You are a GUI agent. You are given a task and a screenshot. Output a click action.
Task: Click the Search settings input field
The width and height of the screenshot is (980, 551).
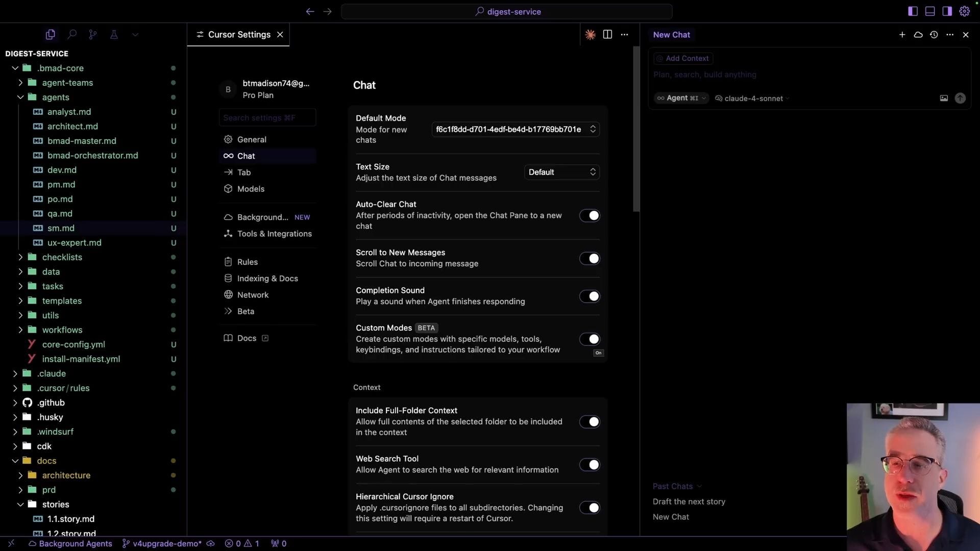click(x=267, y=118)
